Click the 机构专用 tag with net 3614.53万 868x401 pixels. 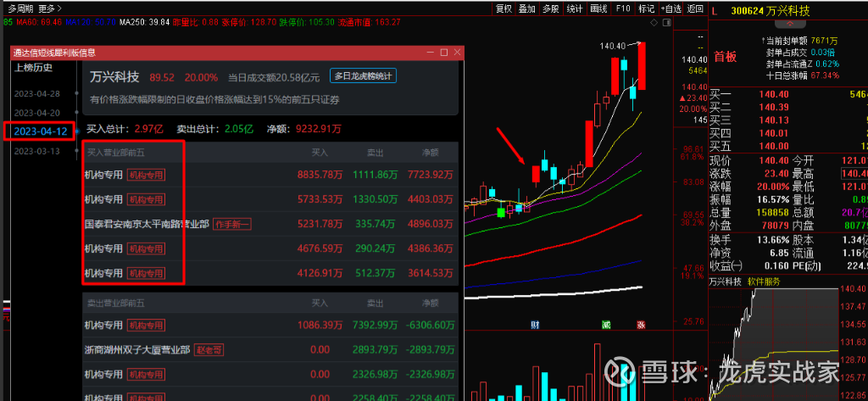coord(147,273)
